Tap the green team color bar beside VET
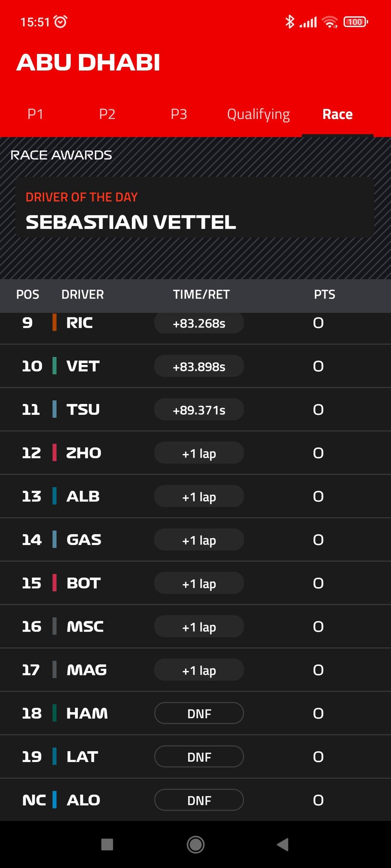 [x=54, y=366]
